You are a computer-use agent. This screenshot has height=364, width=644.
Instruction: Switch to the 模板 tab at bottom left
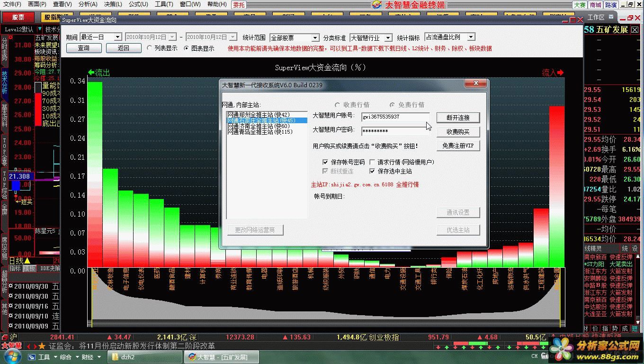click(29, 268)
